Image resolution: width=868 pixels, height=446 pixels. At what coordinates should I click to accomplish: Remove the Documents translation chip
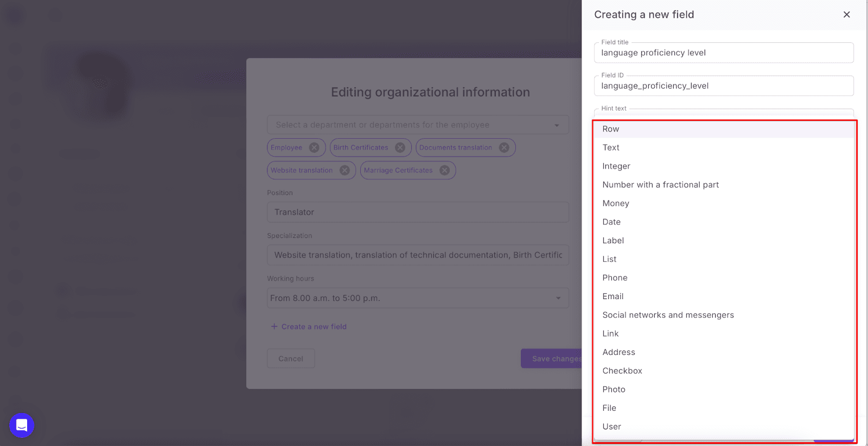pyautogui.click(x=504, y=147)
